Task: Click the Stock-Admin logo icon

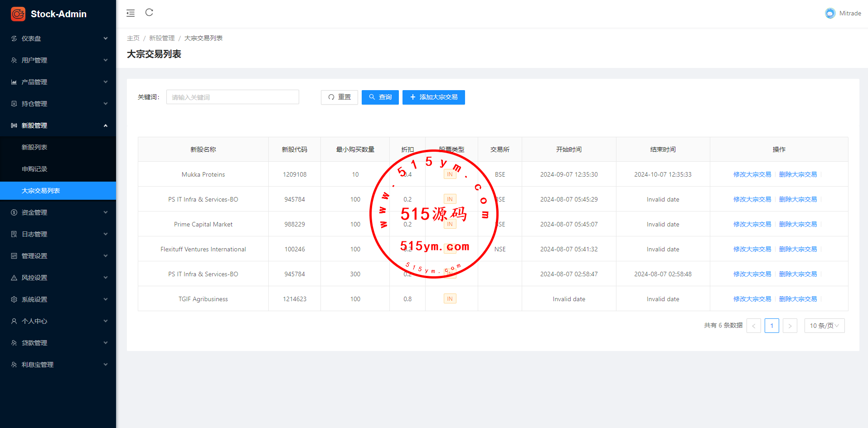Action: coord(18,14)
